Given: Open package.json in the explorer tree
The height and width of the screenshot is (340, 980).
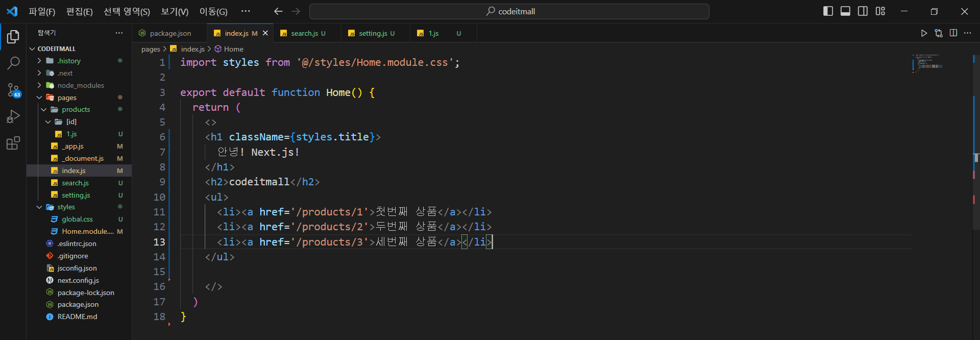Looking at the screenshot, I should coord(78,305).
